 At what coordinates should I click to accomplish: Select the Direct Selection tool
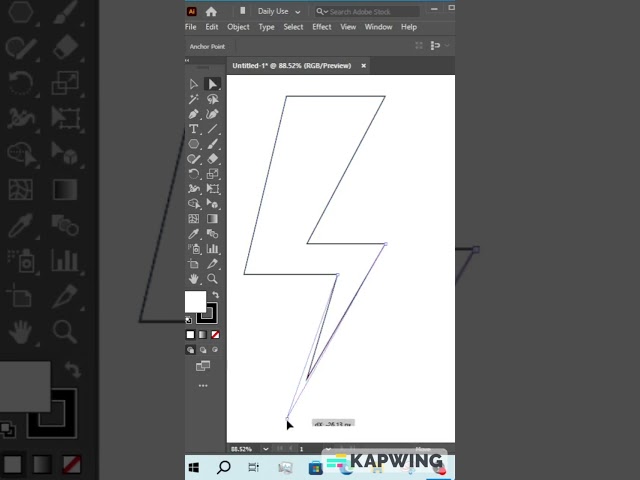click(212, 84)
